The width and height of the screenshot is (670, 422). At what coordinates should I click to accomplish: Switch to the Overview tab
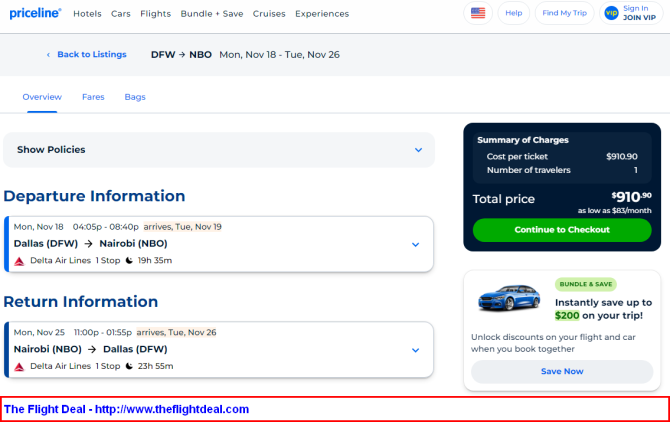[x=42, y=97]
